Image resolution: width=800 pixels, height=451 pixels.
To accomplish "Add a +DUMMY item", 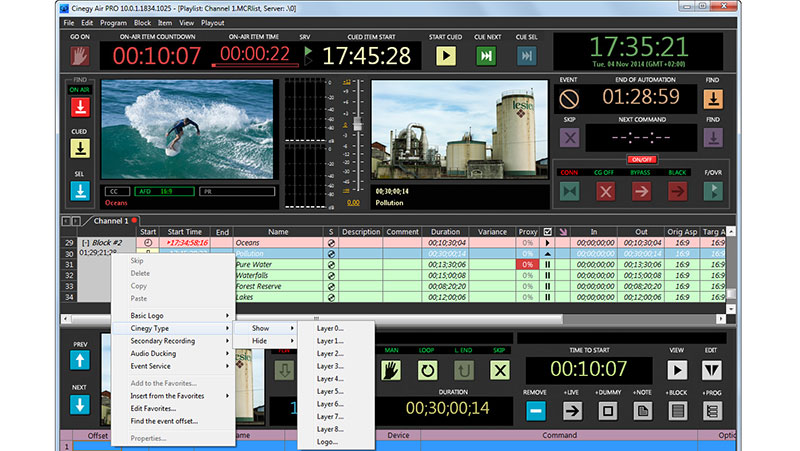I will (x=607, y=411).
